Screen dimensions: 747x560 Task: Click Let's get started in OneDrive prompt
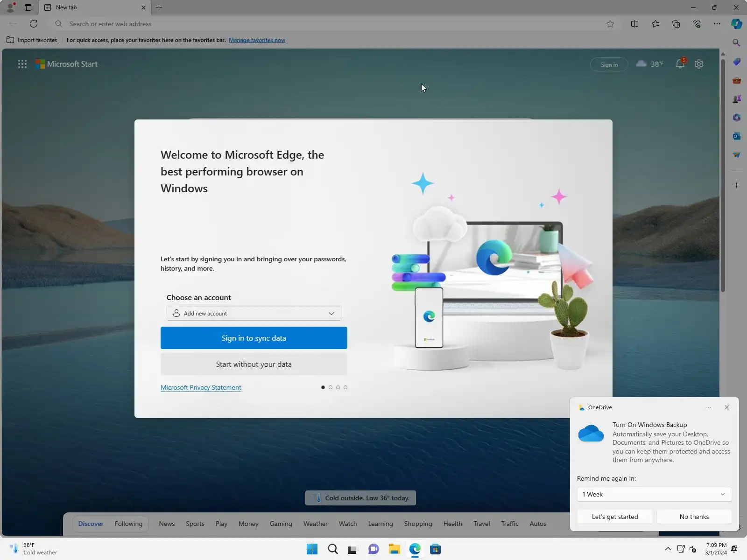click(x=615, y=517)
